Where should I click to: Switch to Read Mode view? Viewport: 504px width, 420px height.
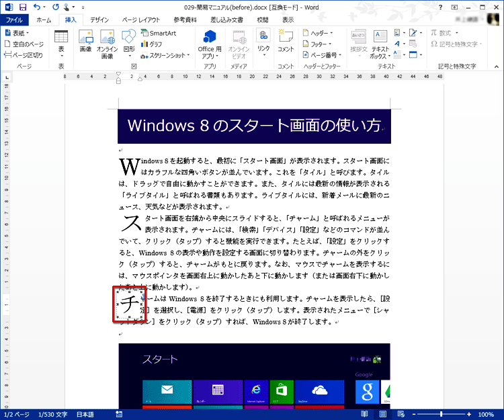pyautogui.click(x=364, y=414)
